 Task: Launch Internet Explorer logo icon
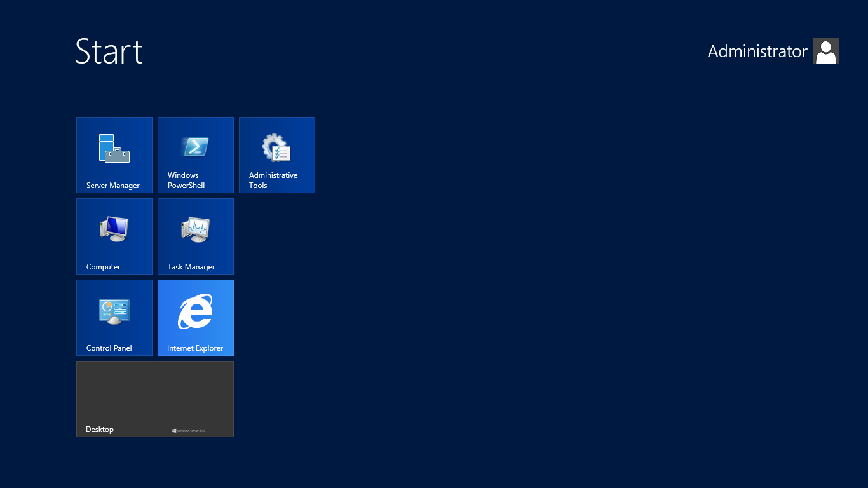click(195, 311)
